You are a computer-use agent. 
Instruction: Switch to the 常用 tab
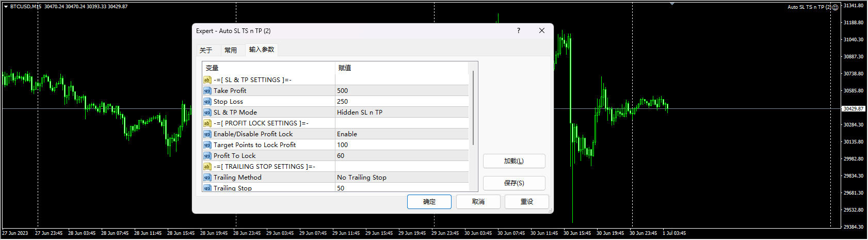pos(231,50)
